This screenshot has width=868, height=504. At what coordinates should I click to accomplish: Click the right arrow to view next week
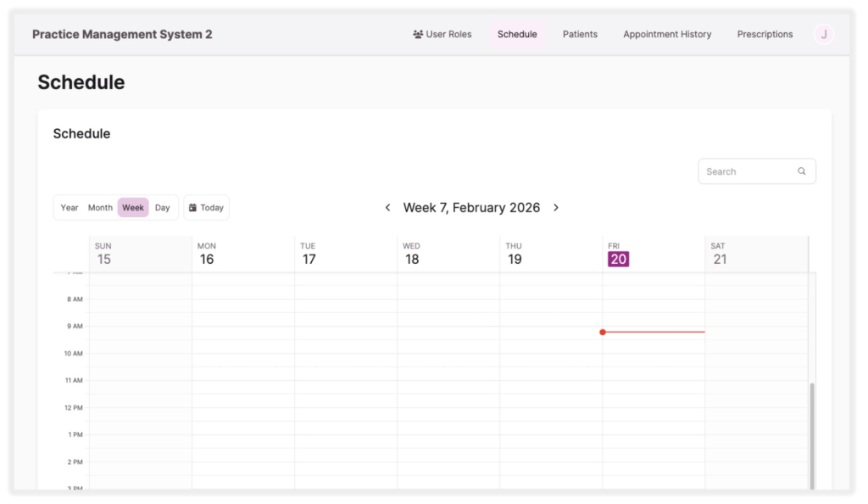pyautogui.click(x=556, y=207)
